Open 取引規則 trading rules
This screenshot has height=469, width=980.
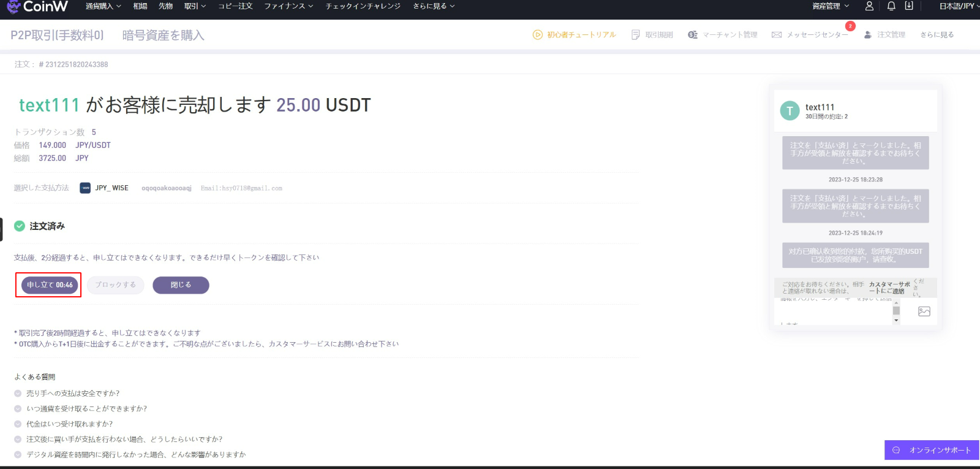(652, 35)
